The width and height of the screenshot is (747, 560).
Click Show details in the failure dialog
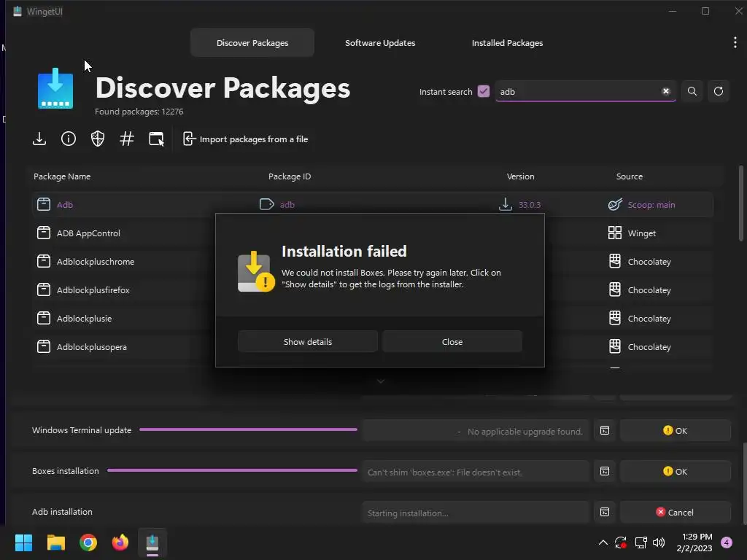(308, 342)
